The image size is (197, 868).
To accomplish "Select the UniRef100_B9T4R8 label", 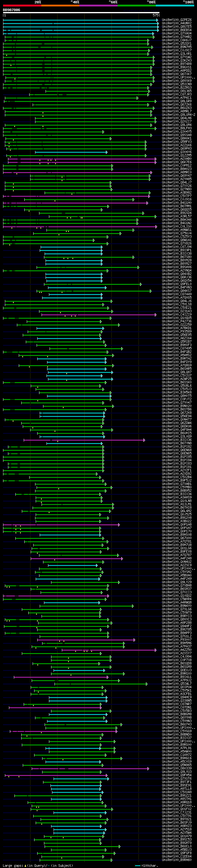I will click(177, 64).
